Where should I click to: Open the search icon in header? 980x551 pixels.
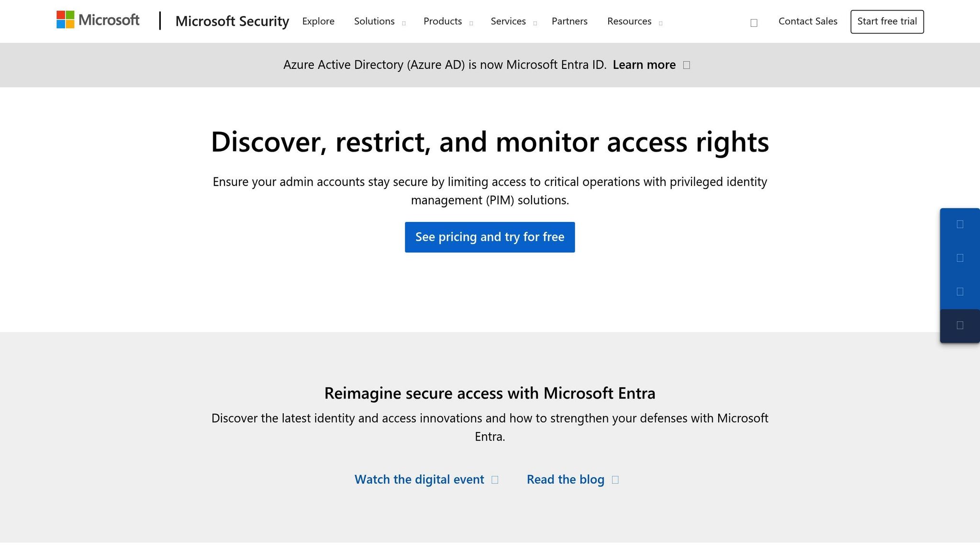(x=754, y=23)
